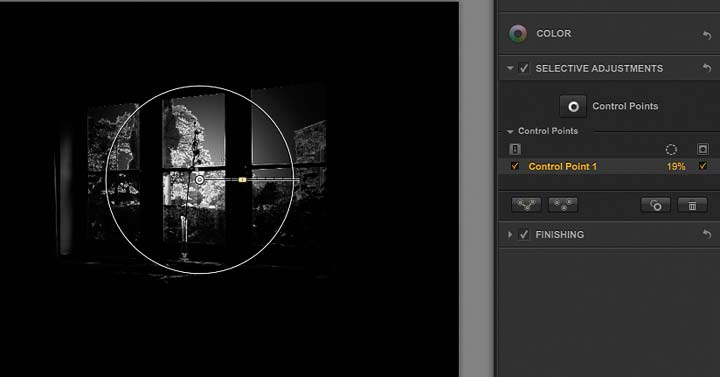Image resolution: width=720 pixels, height=377 pixels.
Task: Click the mask display column header icon
Action: coord(703,149)
